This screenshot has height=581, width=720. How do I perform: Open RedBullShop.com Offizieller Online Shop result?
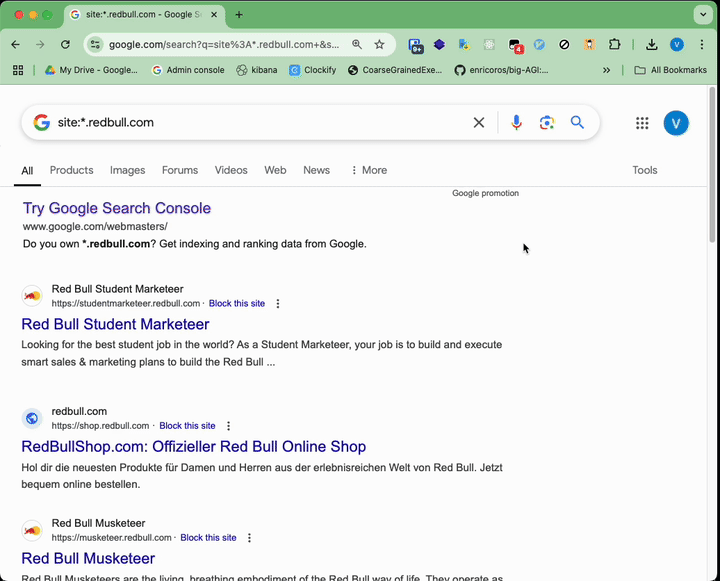194,446
